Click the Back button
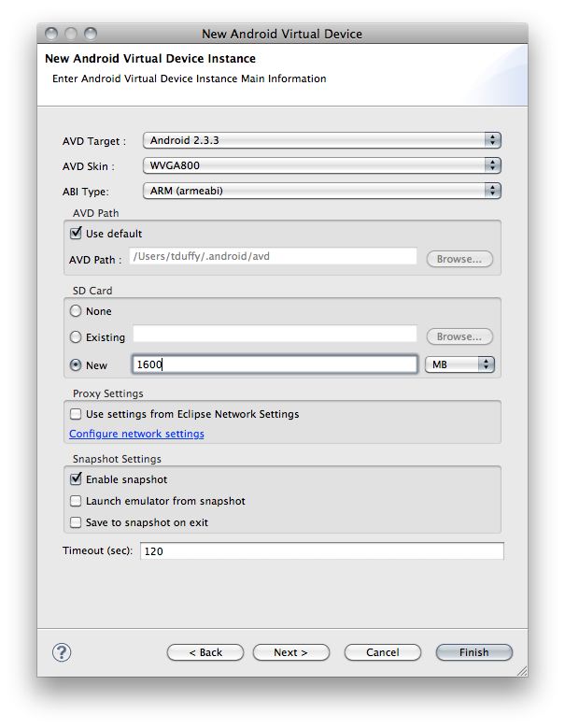The image size is (565, 728). tap(205, 652)
